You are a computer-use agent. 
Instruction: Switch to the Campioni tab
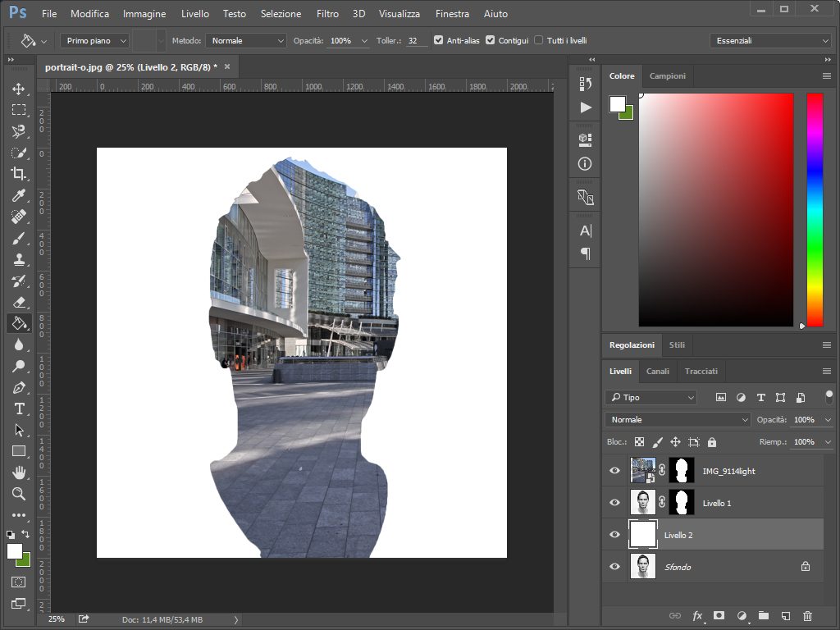[667, 75]
